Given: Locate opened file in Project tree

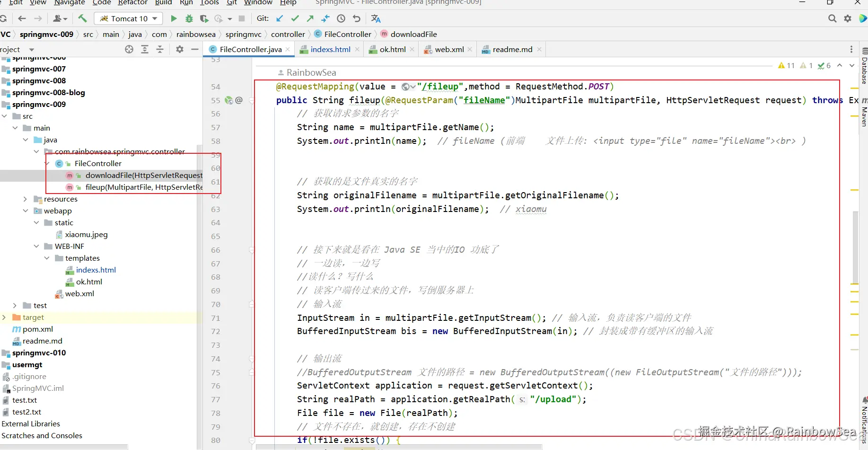Looking at the screenshot, I should click(129, 49).
